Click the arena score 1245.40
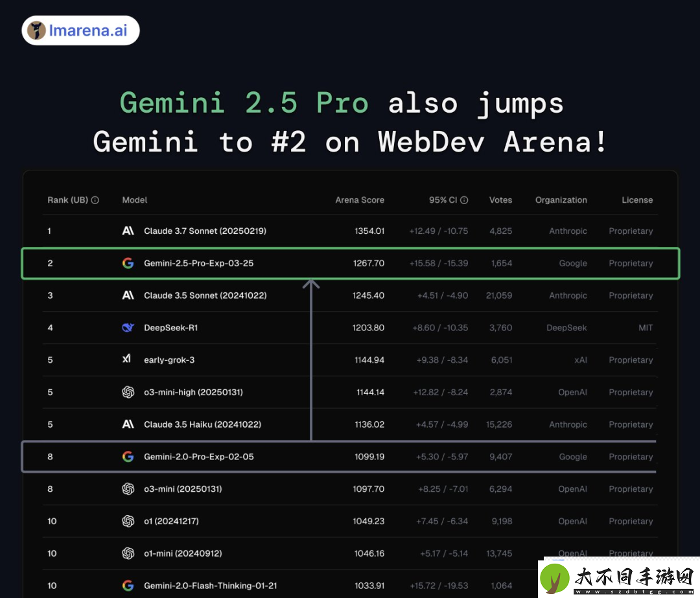 click(x=368, y=295)
